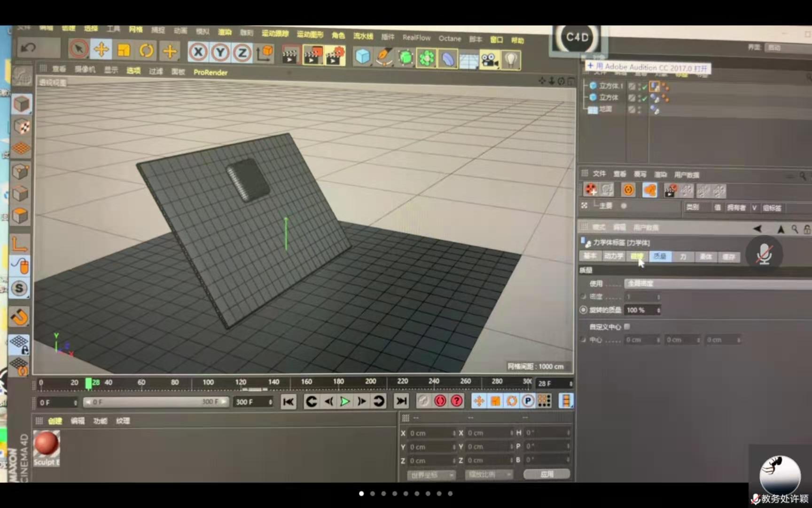Add a light using the lightbulb icon
Screen dimensions: 812x508
[511, 60]
